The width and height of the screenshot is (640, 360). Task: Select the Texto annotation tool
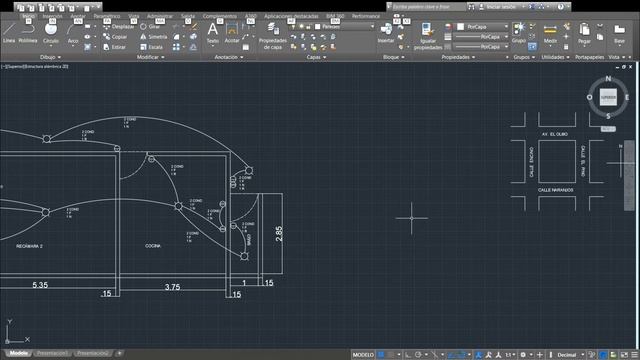213,33
